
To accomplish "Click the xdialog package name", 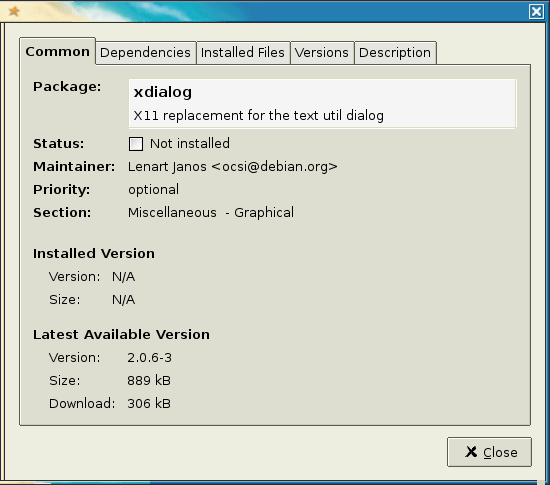I will [163, 92].
